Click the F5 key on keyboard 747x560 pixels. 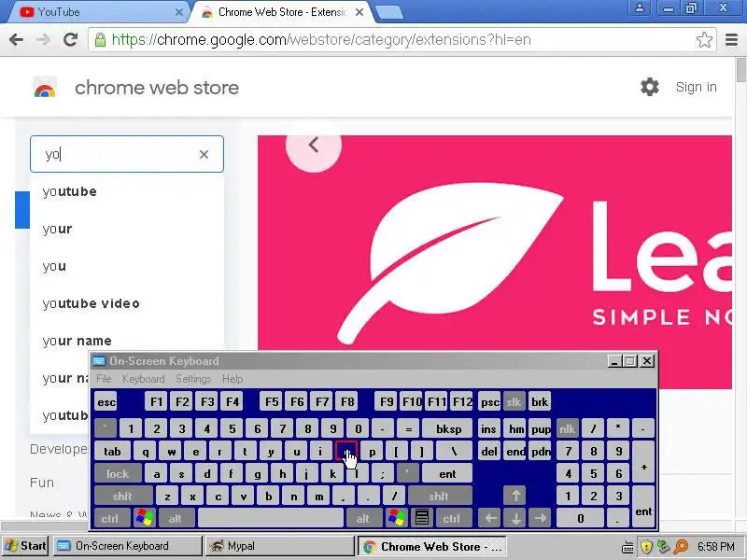[x=272, y=402]
